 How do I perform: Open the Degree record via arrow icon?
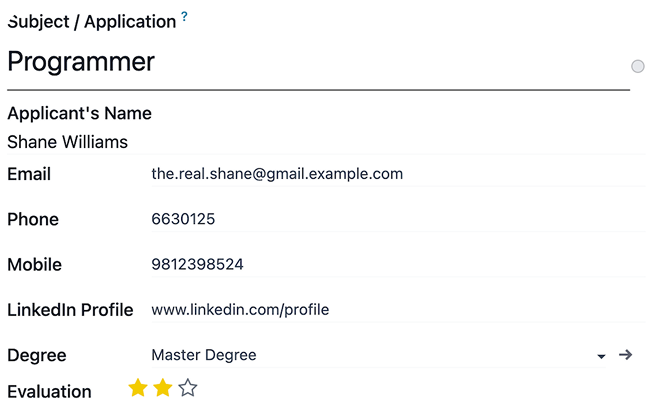tap(626, 355)
